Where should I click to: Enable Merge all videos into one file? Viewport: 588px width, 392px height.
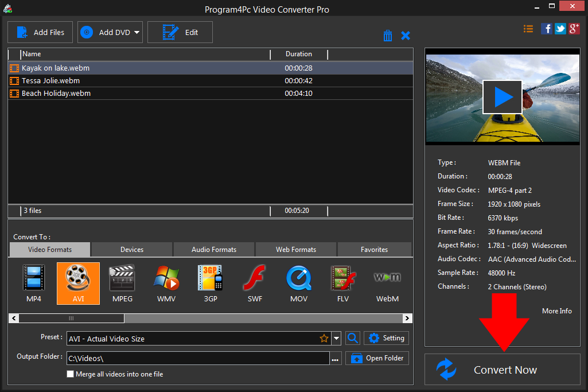70,374
